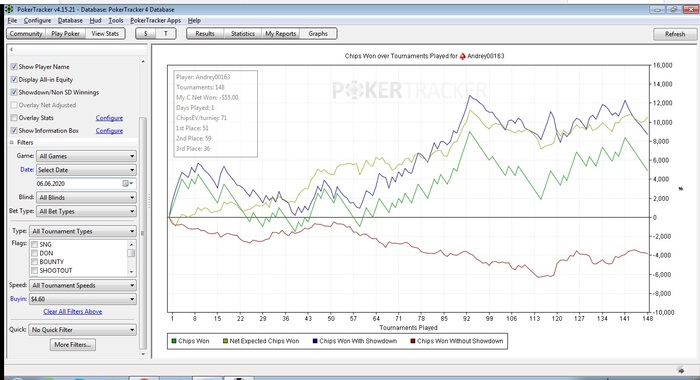This screenshot has width=700, height=380.
Task: Open the PokerTracker Apps menu
Action: click(155, 21)
